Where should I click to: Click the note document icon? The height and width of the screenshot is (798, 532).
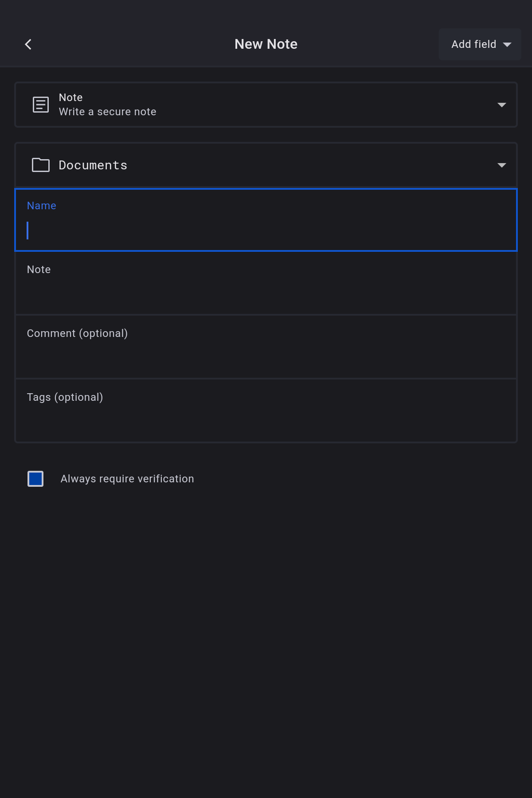[x=41, y=105]
